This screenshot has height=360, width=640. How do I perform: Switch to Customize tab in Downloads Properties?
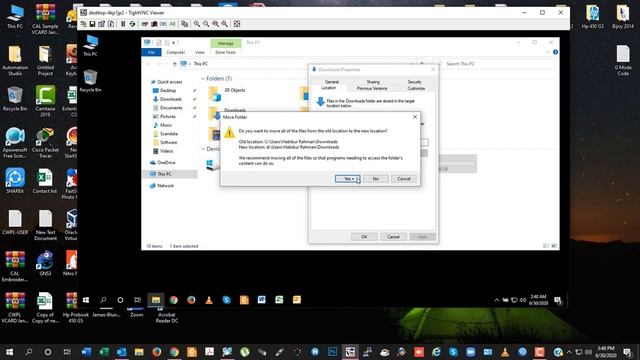tap(416, 88)
